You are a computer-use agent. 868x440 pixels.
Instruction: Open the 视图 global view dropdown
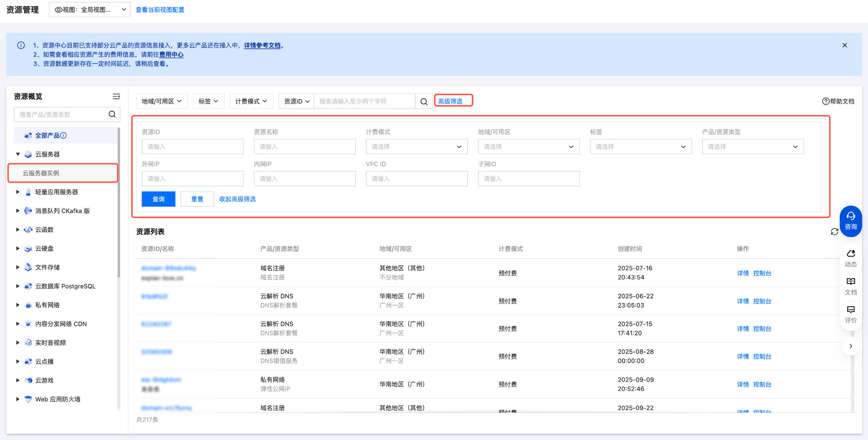(89, 10)
